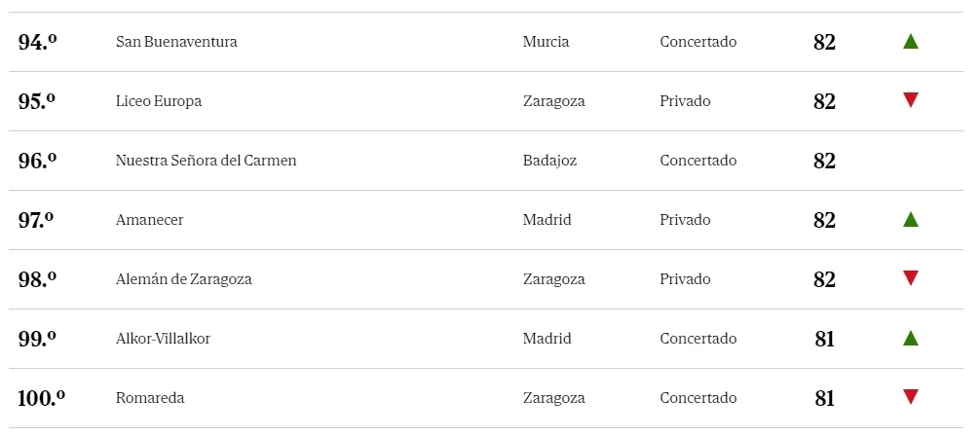Select the Romareda school name
Viewport: 980px width, 436px height.
point(150,398)
